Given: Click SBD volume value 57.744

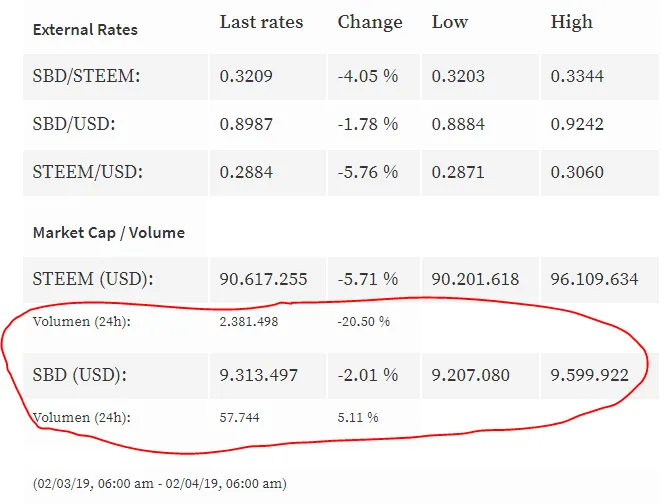Looking at the screenshot, I should pos(239,417).
